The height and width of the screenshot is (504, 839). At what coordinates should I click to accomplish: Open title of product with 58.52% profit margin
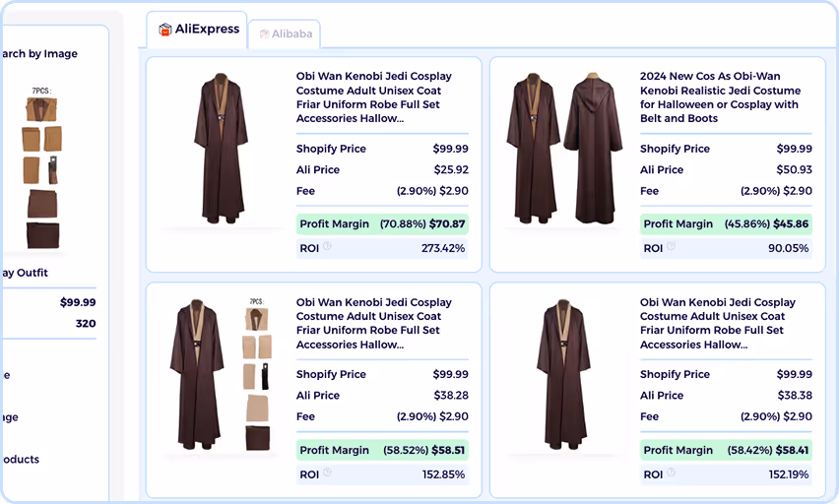point(374,324)
